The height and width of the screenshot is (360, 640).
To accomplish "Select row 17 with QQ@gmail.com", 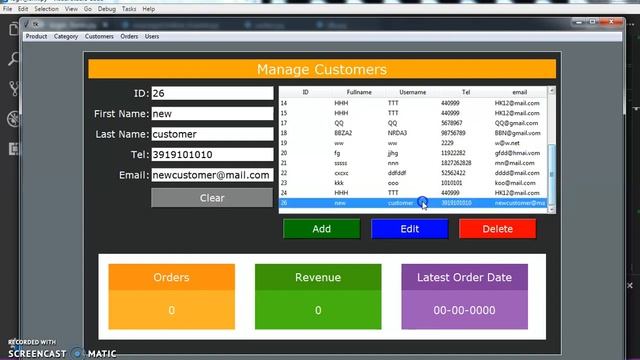I will coord(413,123).
